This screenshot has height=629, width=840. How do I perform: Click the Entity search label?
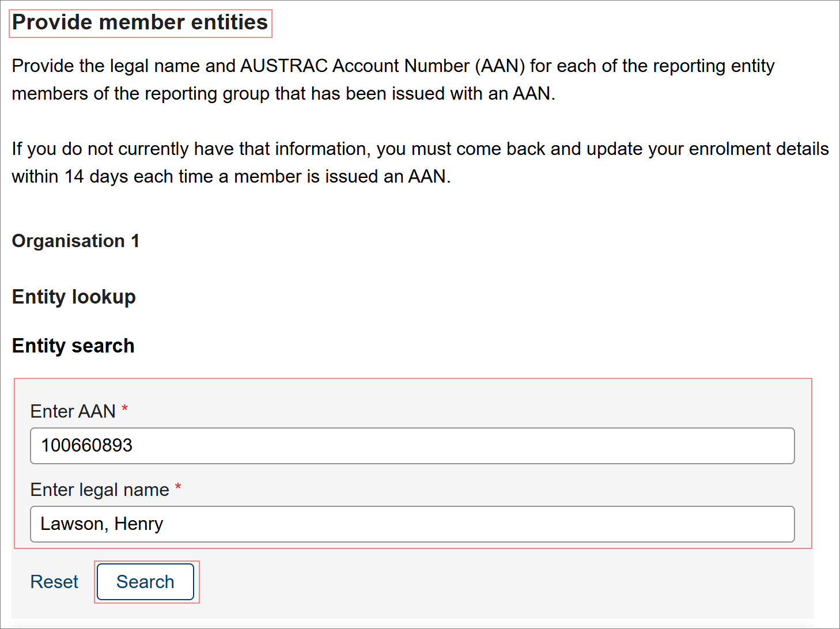pyautogui.click(x=73, y=346)
